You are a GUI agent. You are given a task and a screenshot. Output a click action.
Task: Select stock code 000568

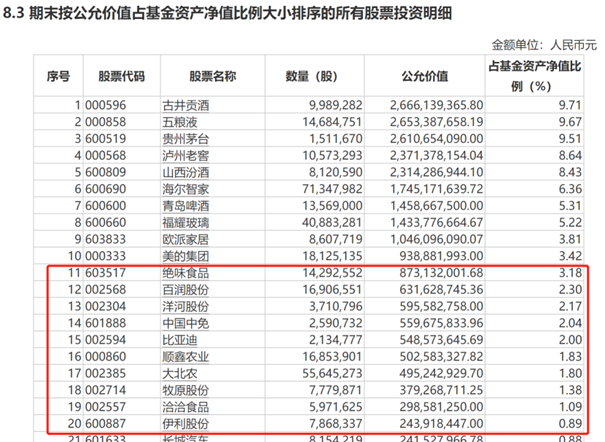tap(106, 155)
